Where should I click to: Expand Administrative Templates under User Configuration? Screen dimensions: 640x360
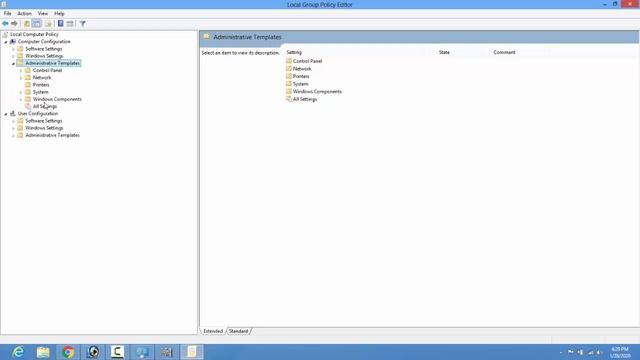click(x=13, y=136)
